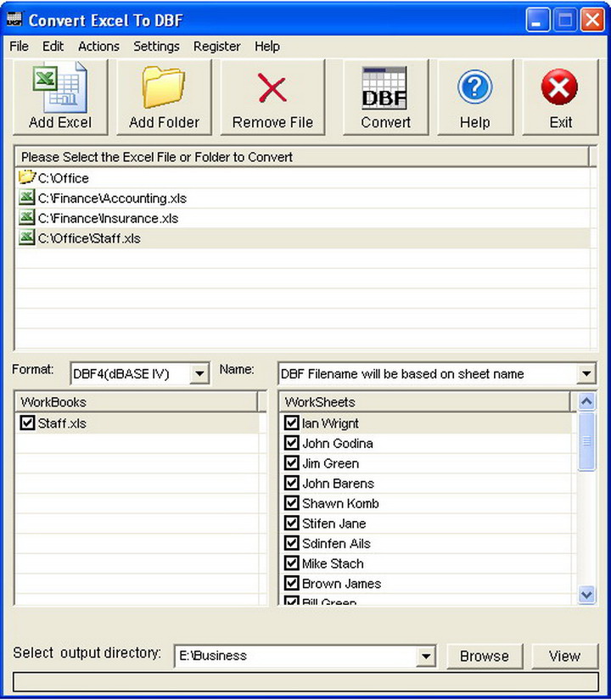Click the E:\Business output directory field

(295, 656)
